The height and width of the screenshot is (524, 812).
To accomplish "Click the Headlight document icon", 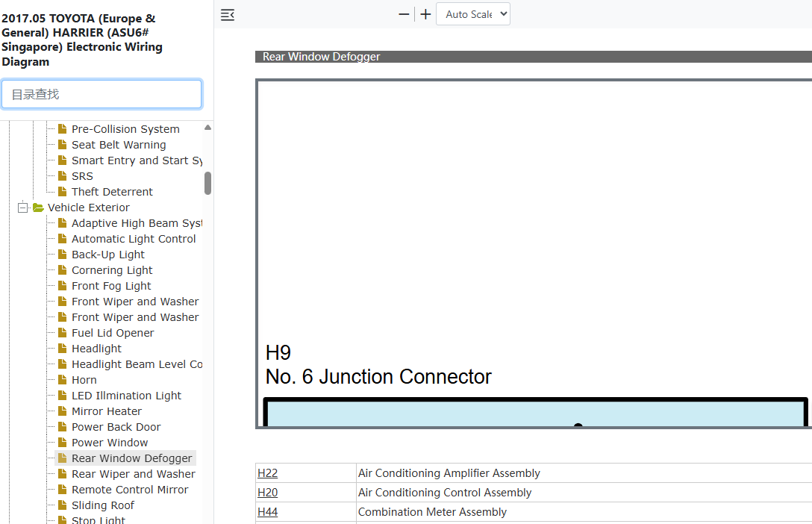I will pos(62,348).
